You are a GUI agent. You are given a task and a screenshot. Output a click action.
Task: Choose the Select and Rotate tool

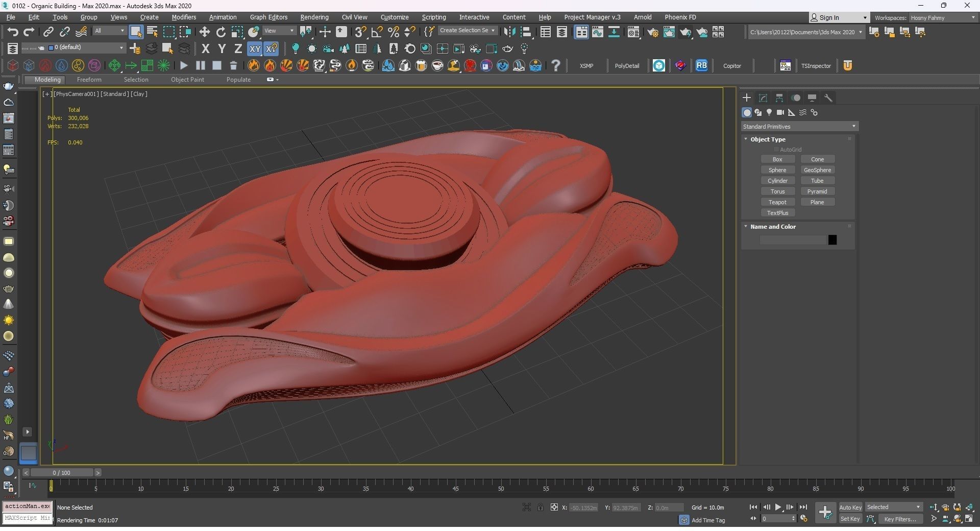click(x=221, y=32)
